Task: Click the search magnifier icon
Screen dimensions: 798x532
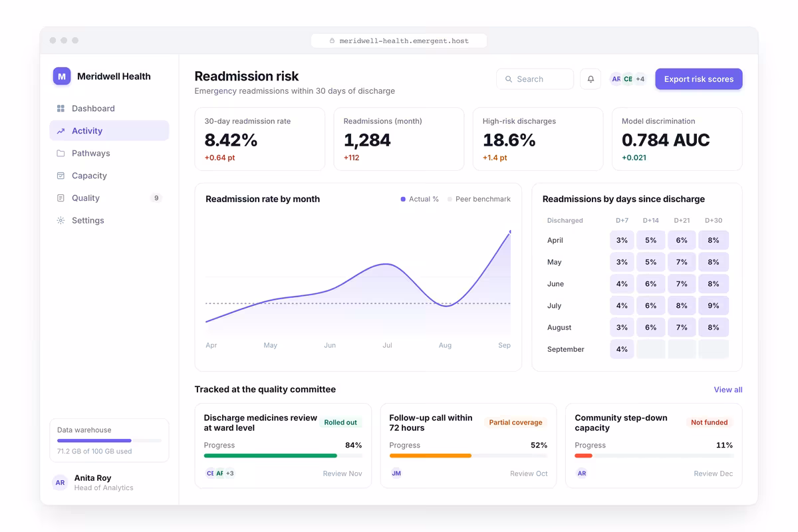Action: [x=509, y=79]
